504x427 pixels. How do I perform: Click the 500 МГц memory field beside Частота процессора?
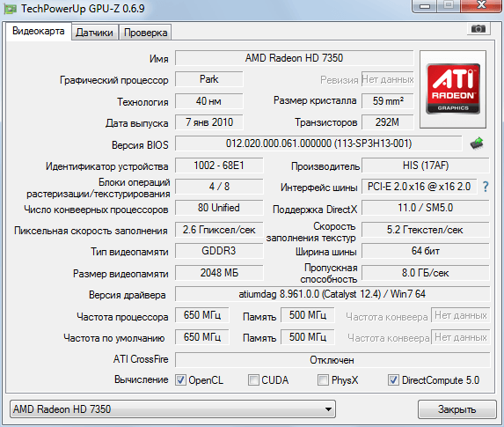coord(308,315)
